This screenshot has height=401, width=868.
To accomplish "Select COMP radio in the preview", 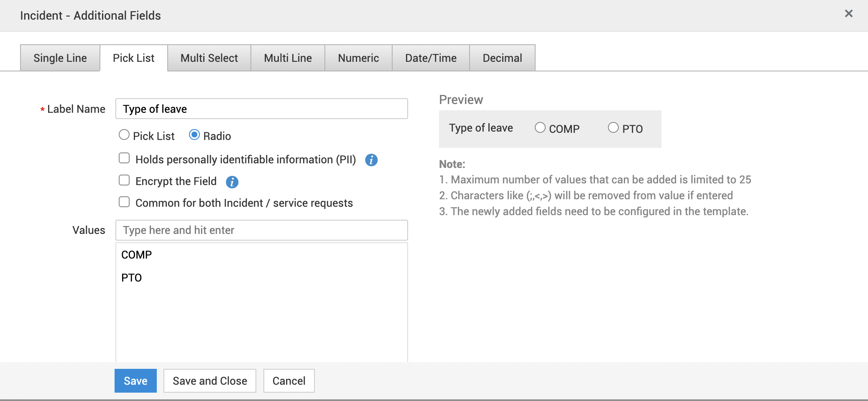I will 540,128.
